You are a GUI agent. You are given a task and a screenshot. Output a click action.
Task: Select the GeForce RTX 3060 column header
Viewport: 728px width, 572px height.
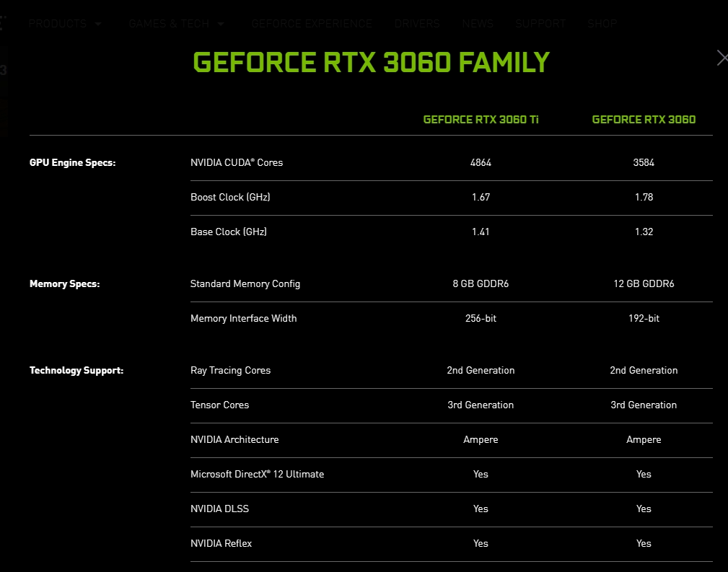pos(644,119)
